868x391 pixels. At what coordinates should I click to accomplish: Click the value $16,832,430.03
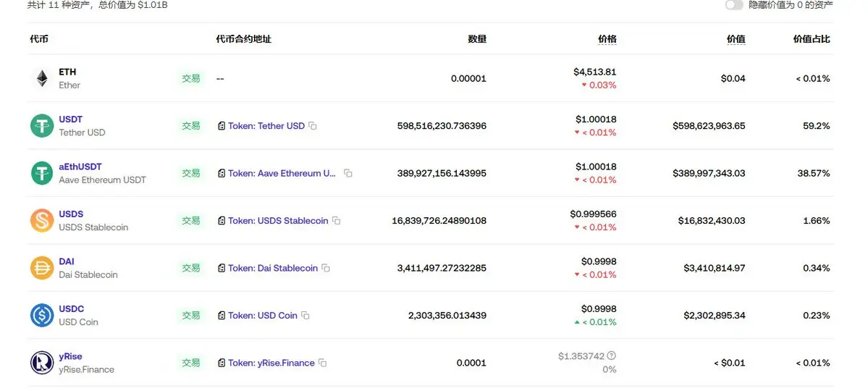pyautogui.click(x=712, y=220)
